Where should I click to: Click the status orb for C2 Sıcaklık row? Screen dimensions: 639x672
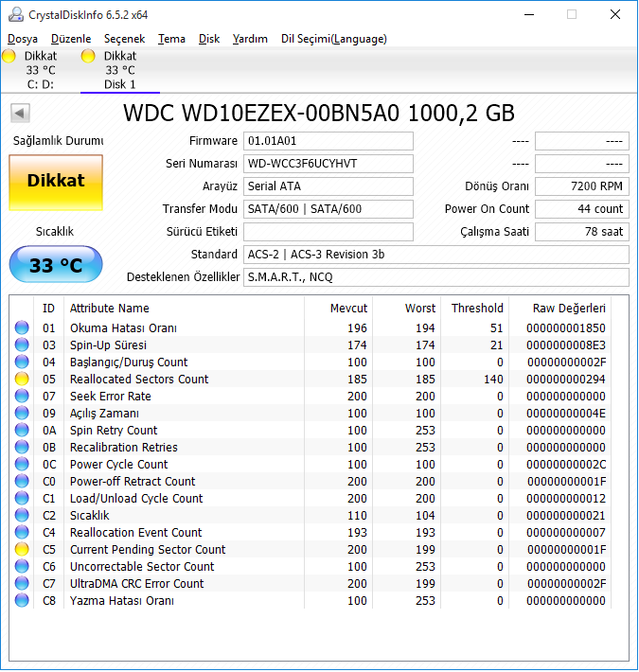coord(22,515)
